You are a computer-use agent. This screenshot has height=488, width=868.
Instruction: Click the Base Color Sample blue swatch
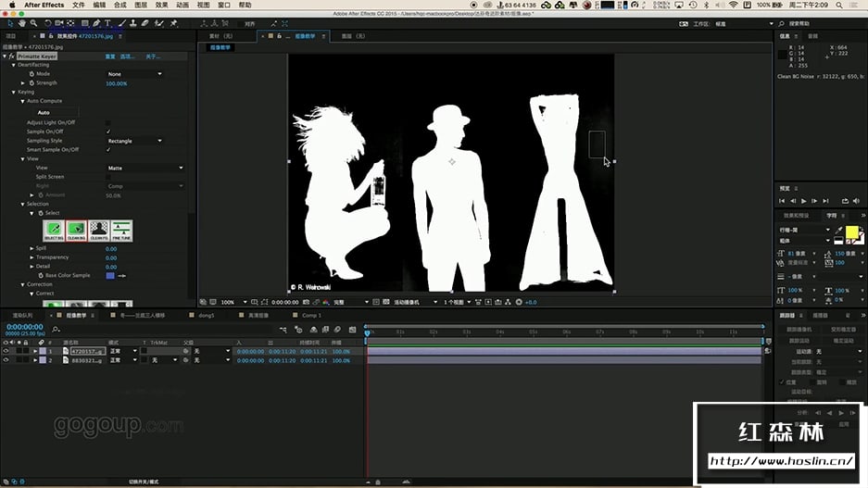(110, 275)
